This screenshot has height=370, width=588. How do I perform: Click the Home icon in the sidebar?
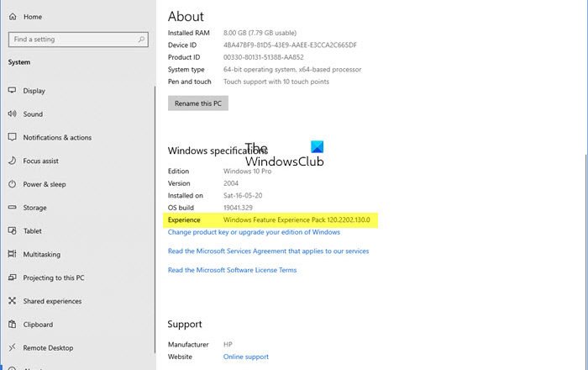[13, 17]
